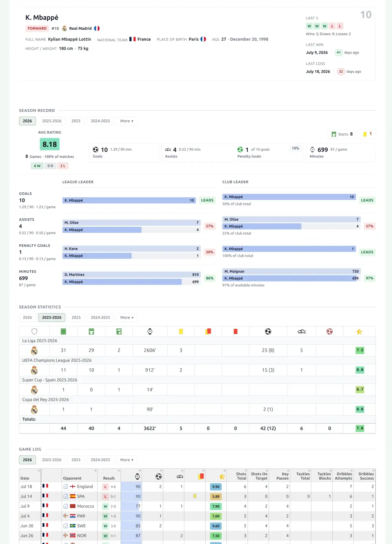This screenshot has height=544, width=392.
Task: Click the green penalty goals ball icon
Action: tap(240, 150)
